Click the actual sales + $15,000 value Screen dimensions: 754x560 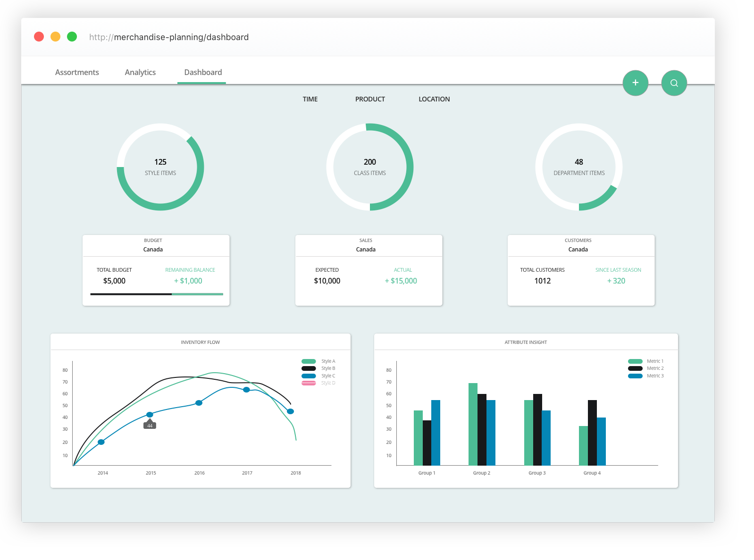coord(401,281)
